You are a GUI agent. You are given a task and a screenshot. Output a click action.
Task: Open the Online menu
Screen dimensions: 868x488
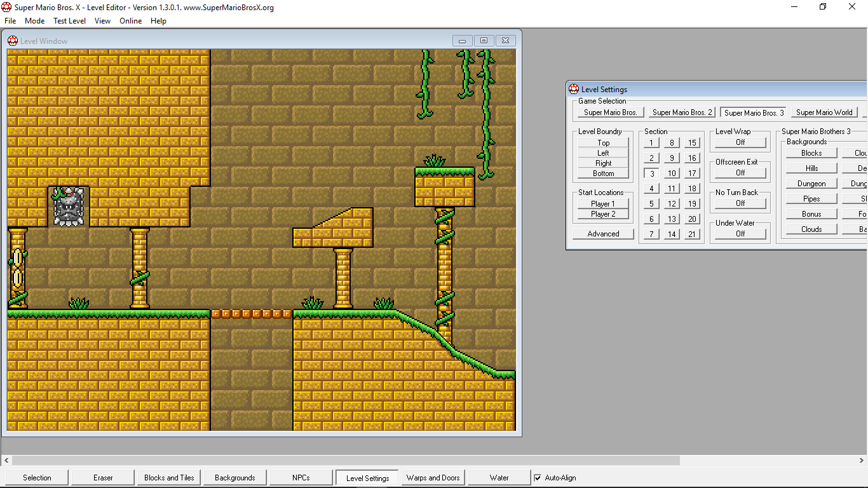[x=131, y=21]
